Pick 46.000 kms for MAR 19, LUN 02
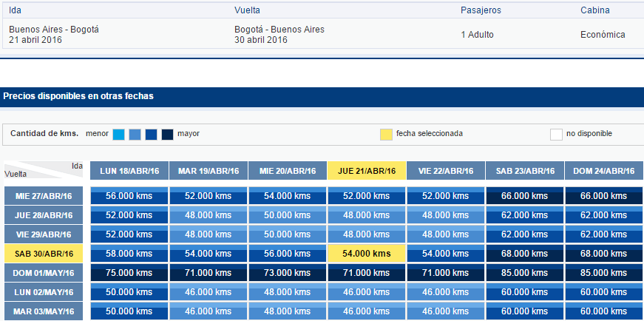This screenshot has width=644, height=321. pyautogui.click(x=209, y=292)
